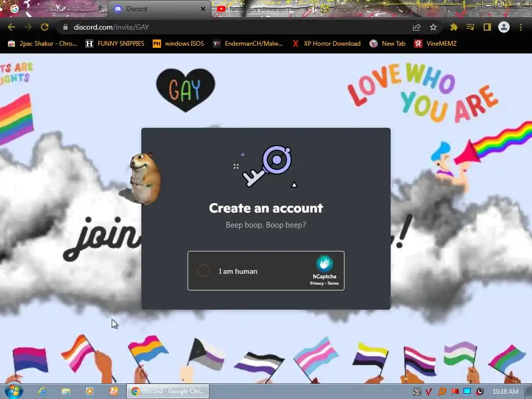The height and width of the screenshot is (399, 532).
Task: Open Action Center red flag tray icon
Action: click(455, 392)
